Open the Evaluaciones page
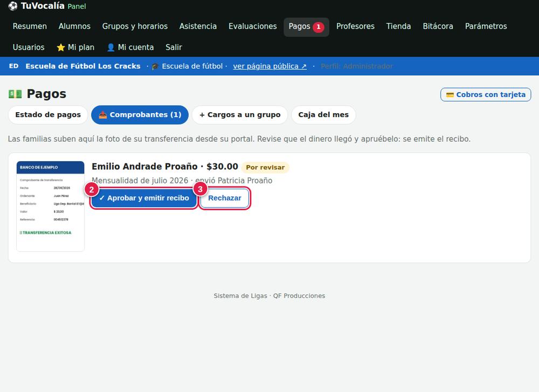The image size is (539, 392). click(x=253, y=26)
